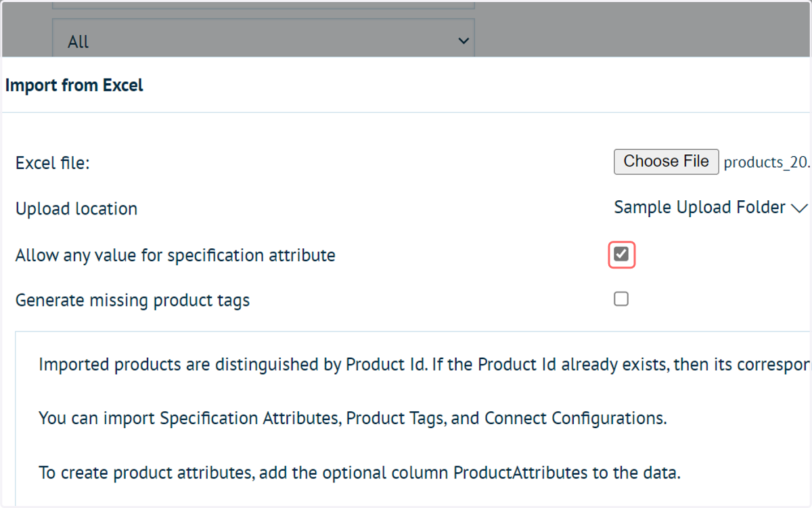The image size is (812, 508).
Task: Click the 'Upload location' label
Action: tap(76, 209)
